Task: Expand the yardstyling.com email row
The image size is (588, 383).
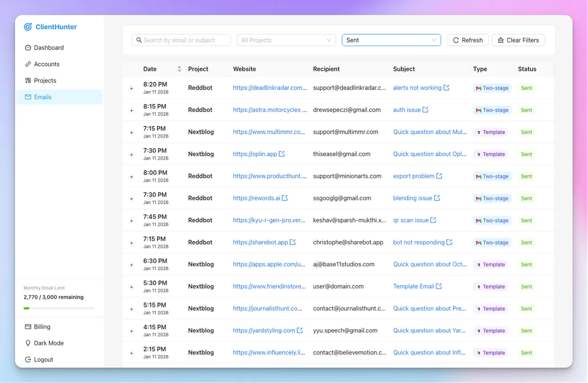Action: (131, 331)
